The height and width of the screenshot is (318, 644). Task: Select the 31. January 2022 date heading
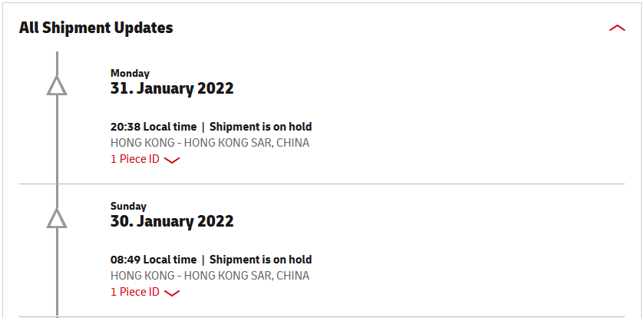pos(172,88)
